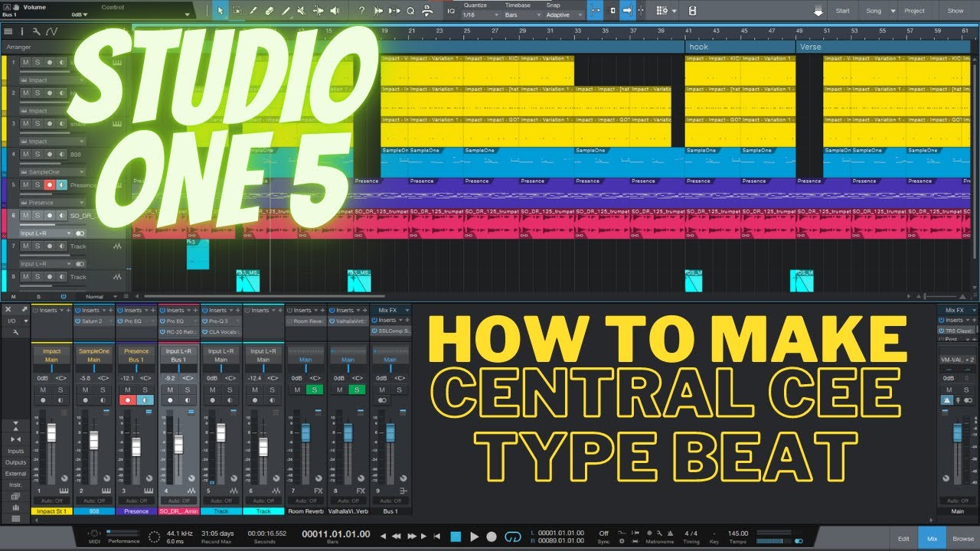Screen dimensions: 980x551
Task: Click the video filmstrip icon in toolbar
Action: pyautogui.click(x=693, y=11)
